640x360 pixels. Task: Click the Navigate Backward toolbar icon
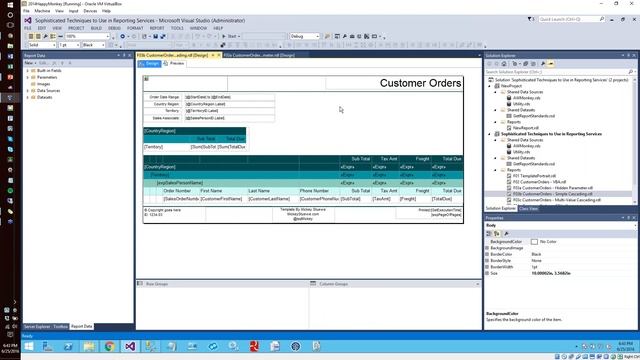(x=122, y=36)
